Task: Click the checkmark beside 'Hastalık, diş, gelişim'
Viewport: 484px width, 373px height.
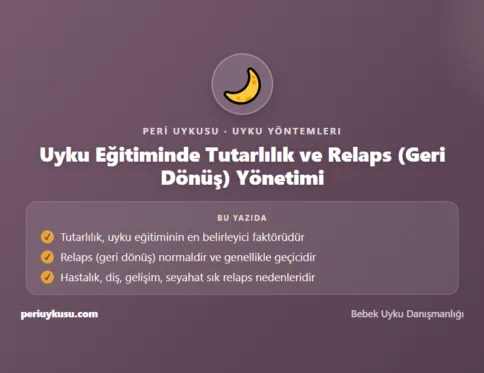Action: tap(47, 277)
